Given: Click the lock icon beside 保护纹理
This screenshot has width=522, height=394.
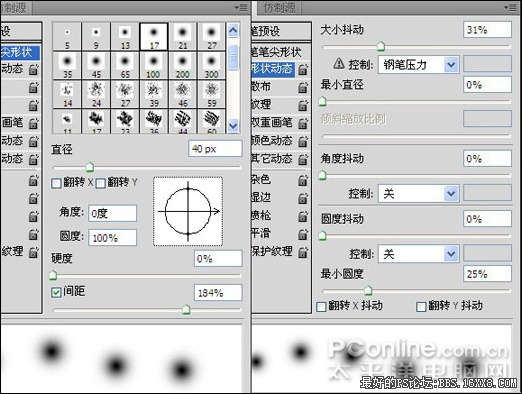Looking at the screenshot, I should coord(303,252).
